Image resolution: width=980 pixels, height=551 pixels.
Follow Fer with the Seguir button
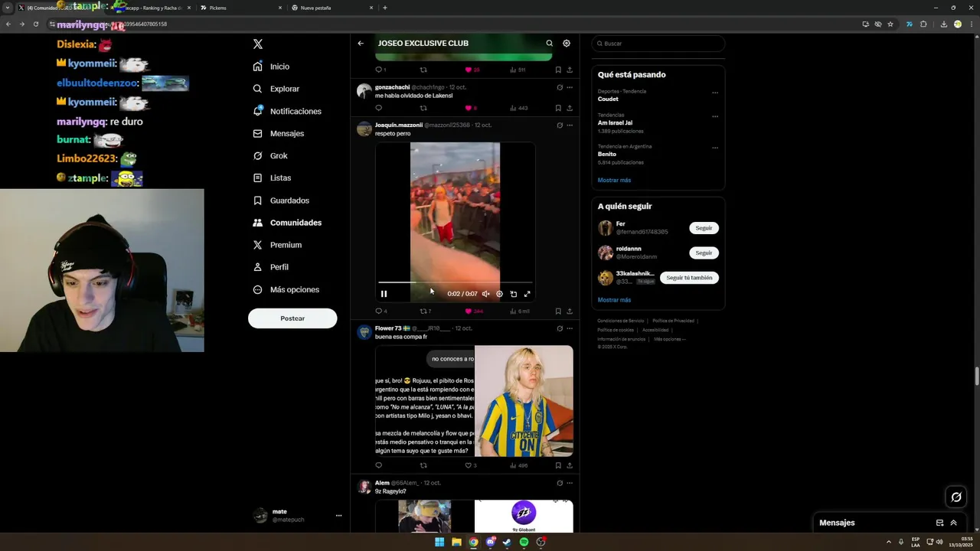[x=704, y=228]
